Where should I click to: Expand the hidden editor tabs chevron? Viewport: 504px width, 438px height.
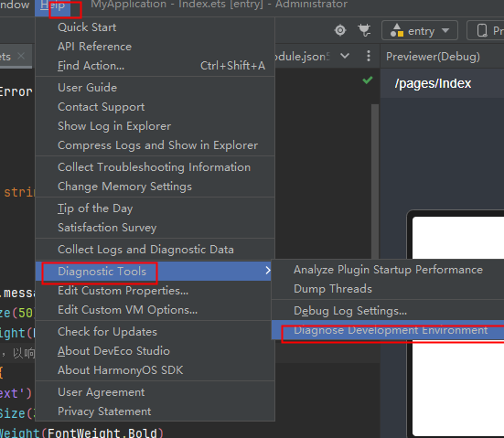345,56
